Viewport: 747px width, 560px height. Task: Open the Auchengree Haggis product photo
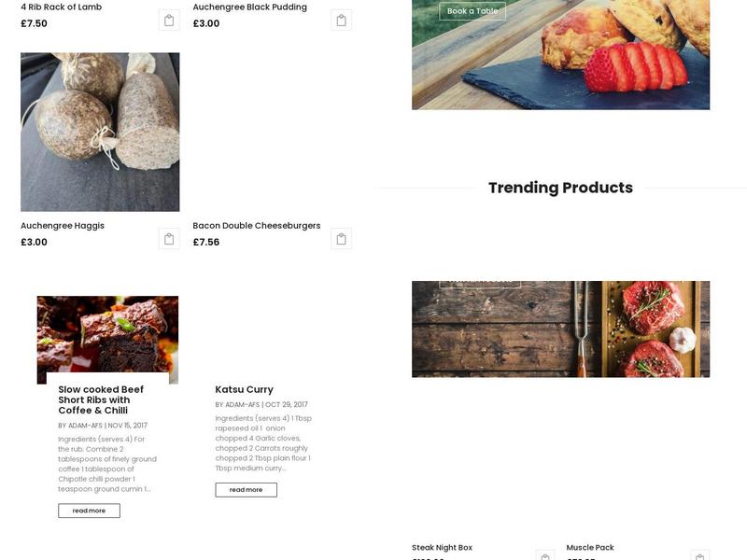[100, 132]
